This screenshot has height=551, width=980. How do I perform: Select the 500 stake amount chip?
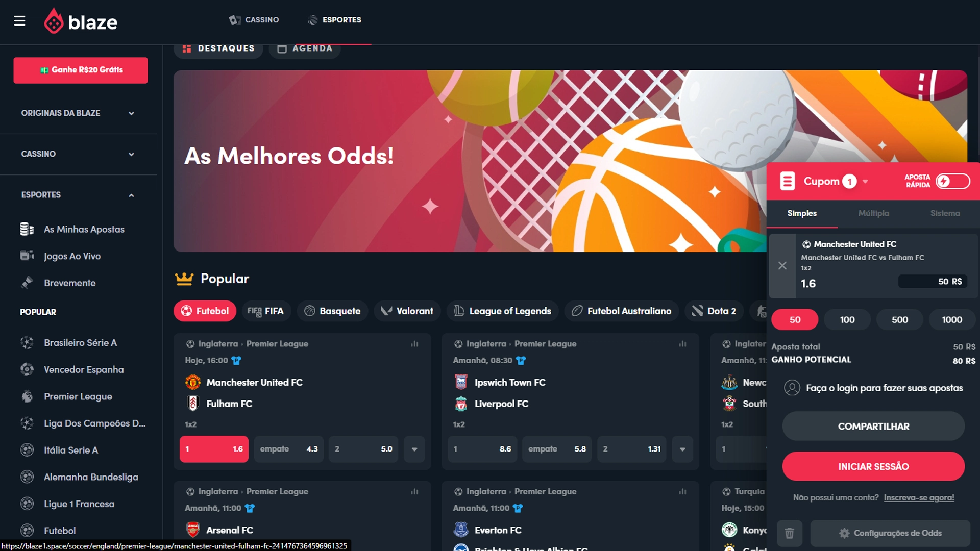[x=899, y=320]
